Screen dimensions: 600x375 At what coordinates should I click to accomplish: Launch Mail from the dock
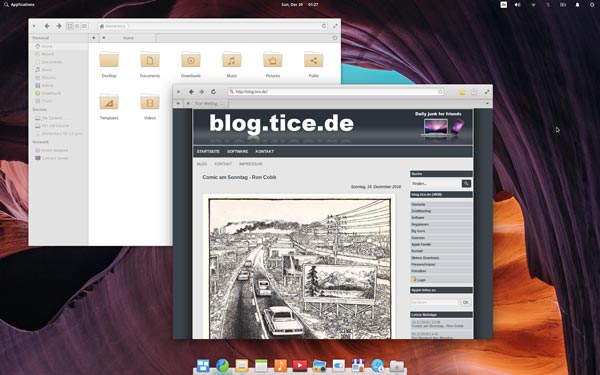242,366
